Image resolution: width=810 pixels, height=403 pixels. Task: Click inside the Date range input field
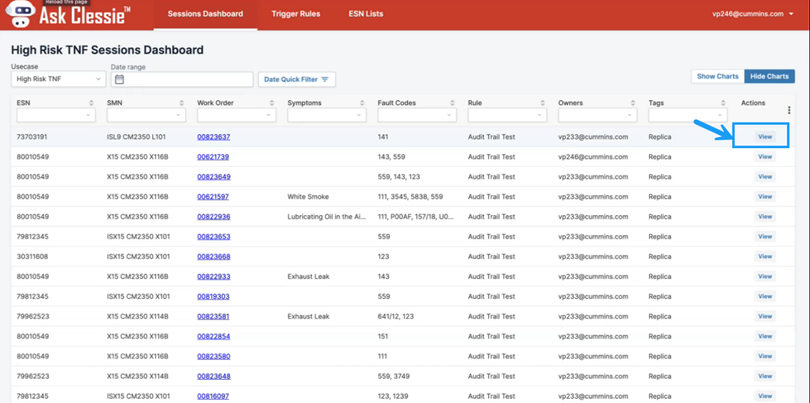pos(182,80)
